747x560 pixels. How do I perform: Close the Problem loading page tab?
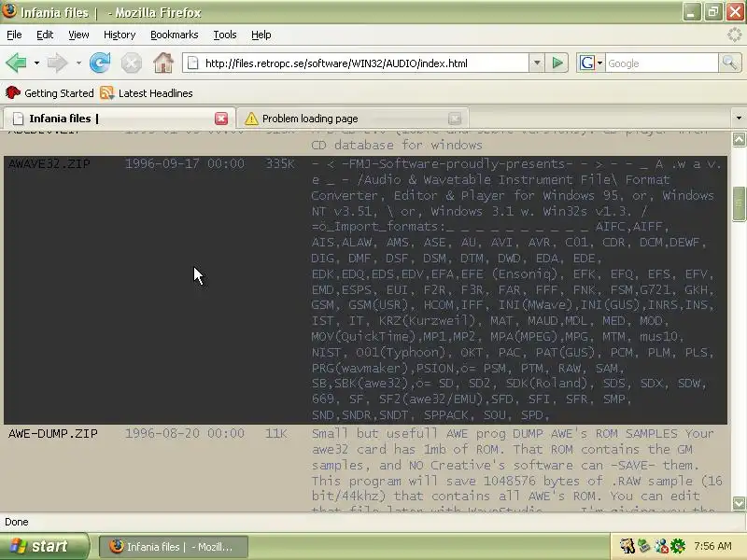click(455, 119)
